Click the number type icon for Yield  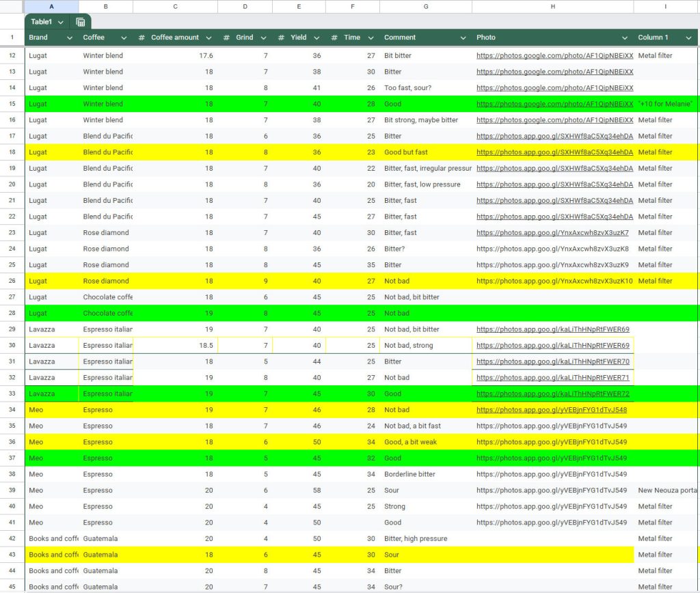tap(281, 38)
